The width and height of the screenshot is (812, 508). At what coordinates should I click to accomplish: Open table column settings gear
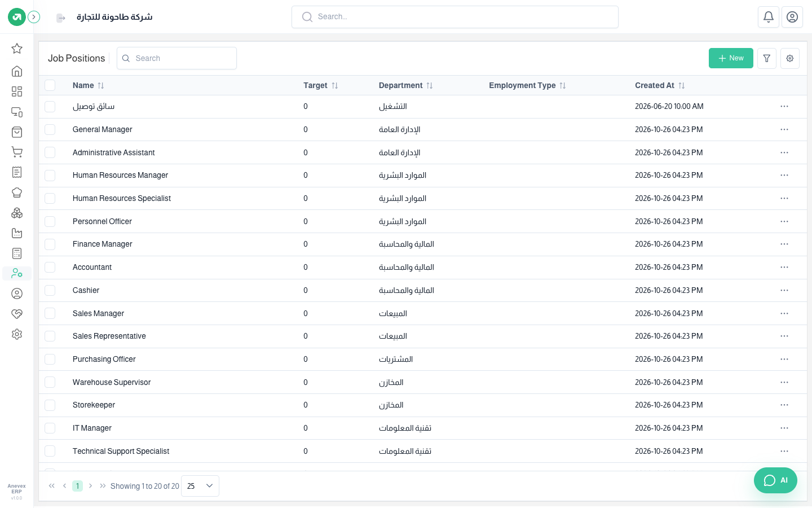tap(790, 58)
